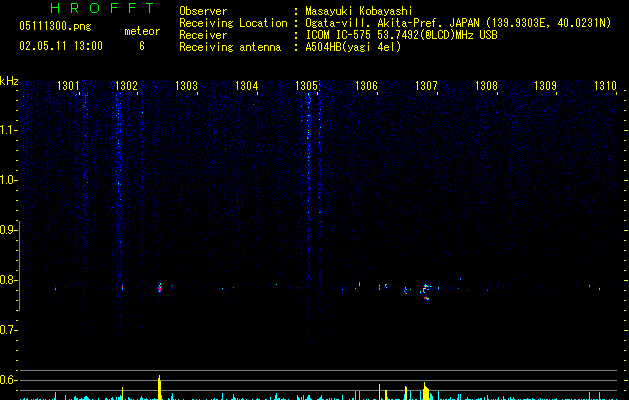Click the 0.8 frequency axis label
This screenshot has width=629, height=400.
(x=8, y=280)
